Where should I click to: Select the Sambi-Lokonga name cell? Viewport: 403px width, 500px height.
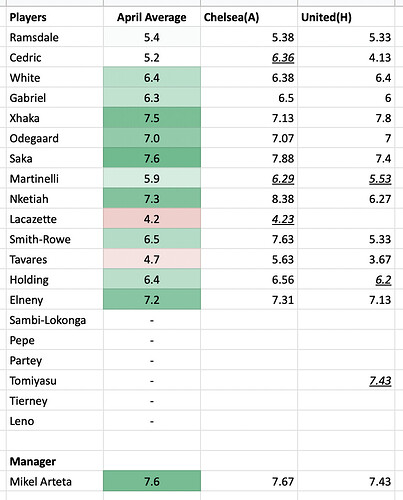55,320
